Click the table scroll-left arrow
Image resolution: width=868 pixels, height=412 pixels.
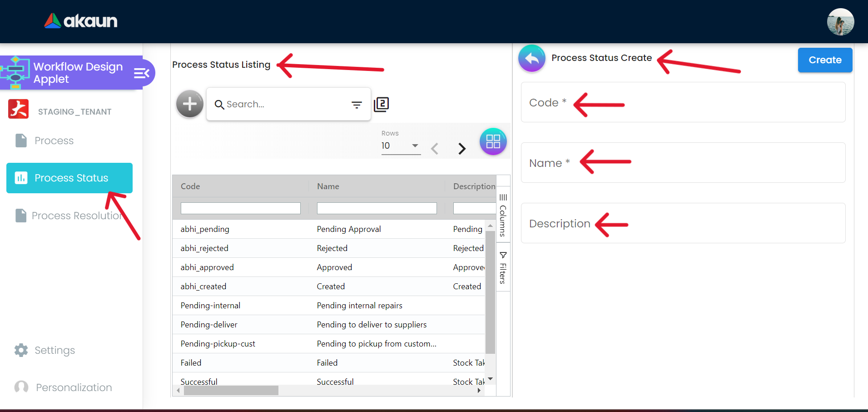click(178, 391)
